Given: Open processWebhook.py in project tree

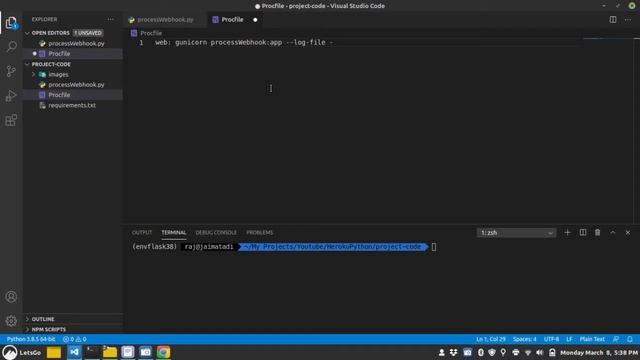Looking at the screenshot, I should (x=76, y=85).
